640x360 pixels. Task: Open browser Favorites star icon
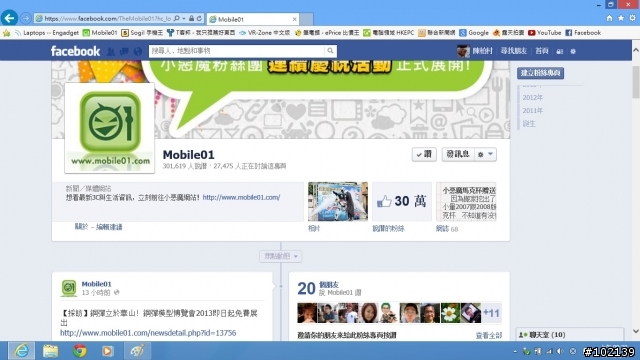(621, 18)
